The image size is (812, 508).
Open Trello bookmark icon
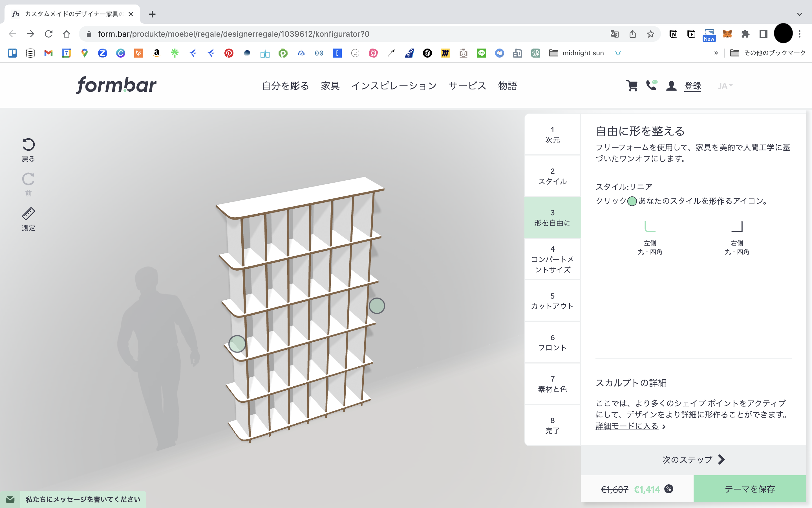coord(12,53)
